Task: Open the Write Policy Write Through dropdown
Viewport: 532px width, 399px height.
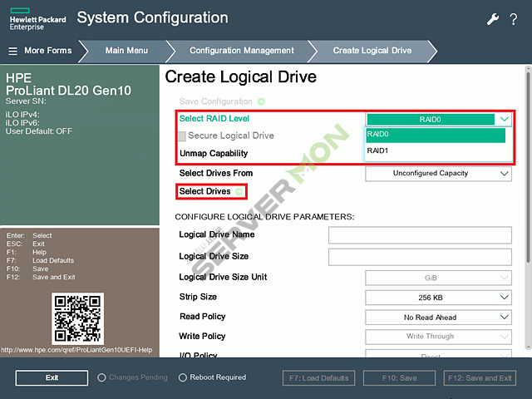Action: point(438,337)
